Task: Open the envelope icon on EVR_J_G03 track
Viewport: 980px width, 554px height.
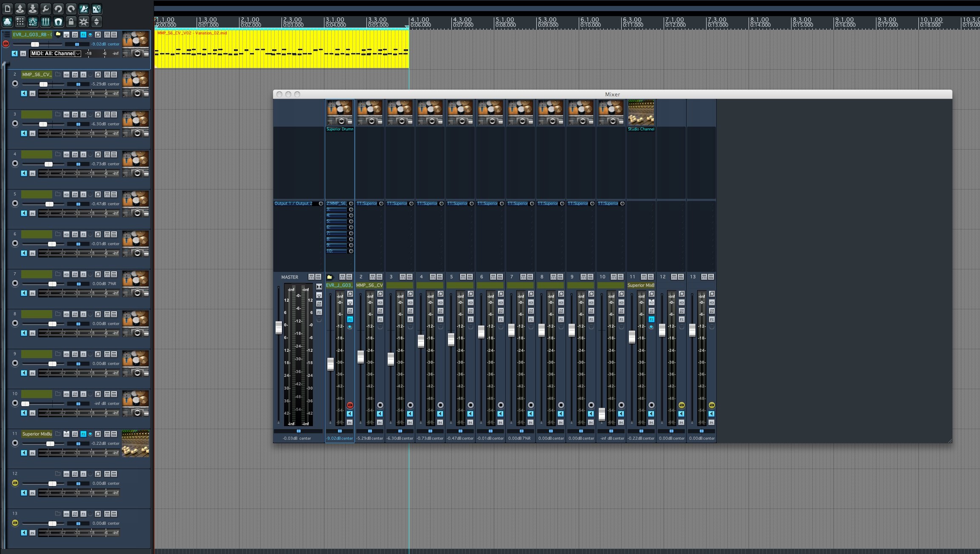Action: click(x=75, y=35)
